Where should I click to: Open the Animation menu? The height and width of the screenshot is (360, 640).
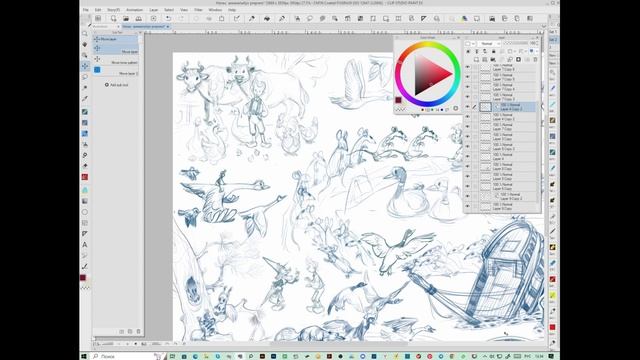coord(134,10)
